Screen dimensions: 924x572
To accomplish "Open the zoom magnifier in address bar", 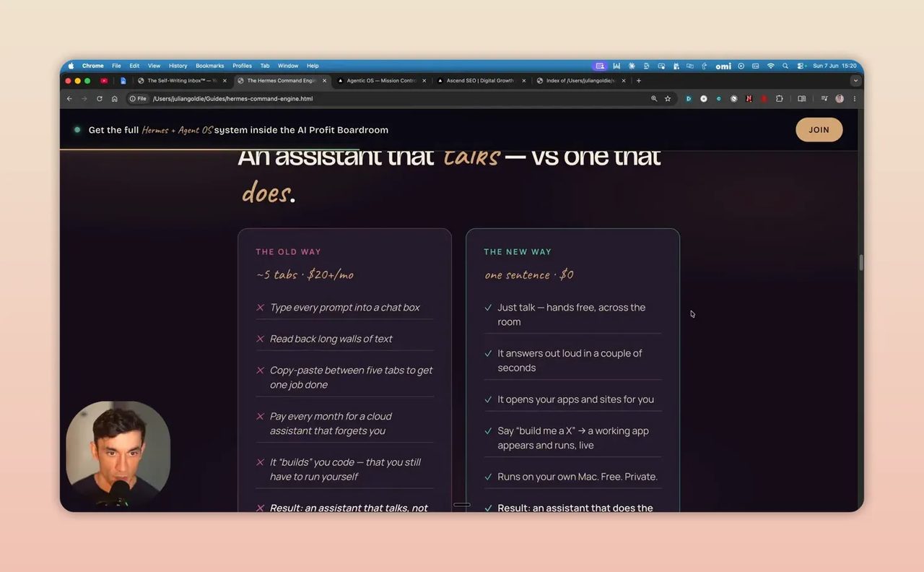I will coord(654,98).
